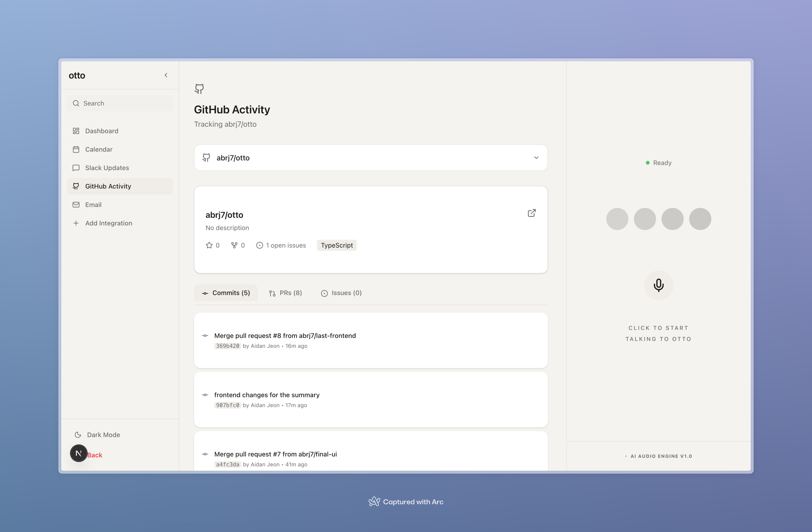Viewport: 812px width, 532px height.
Task: Click the N avatar circle at bottom left
Action: [x=79, y=453]
